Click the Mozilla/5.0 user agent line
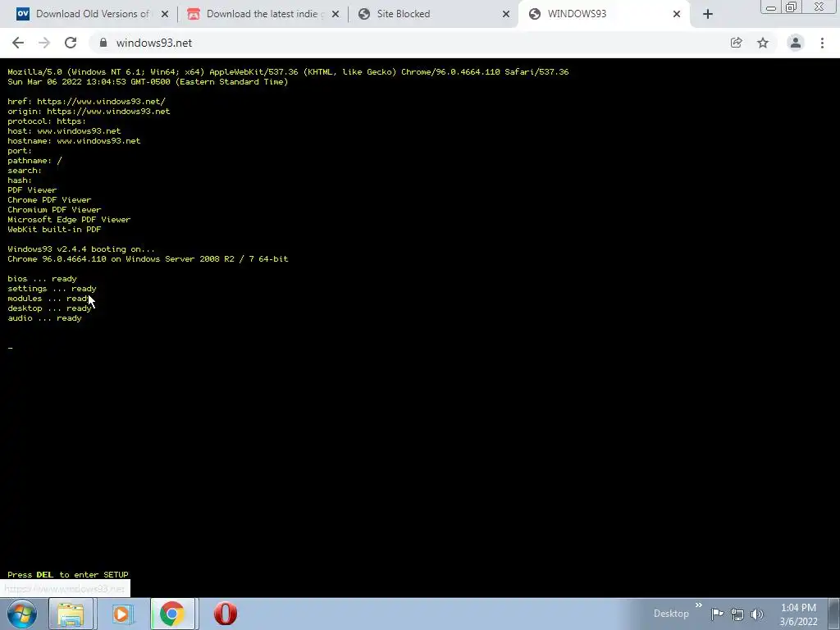 click(288, 72)
